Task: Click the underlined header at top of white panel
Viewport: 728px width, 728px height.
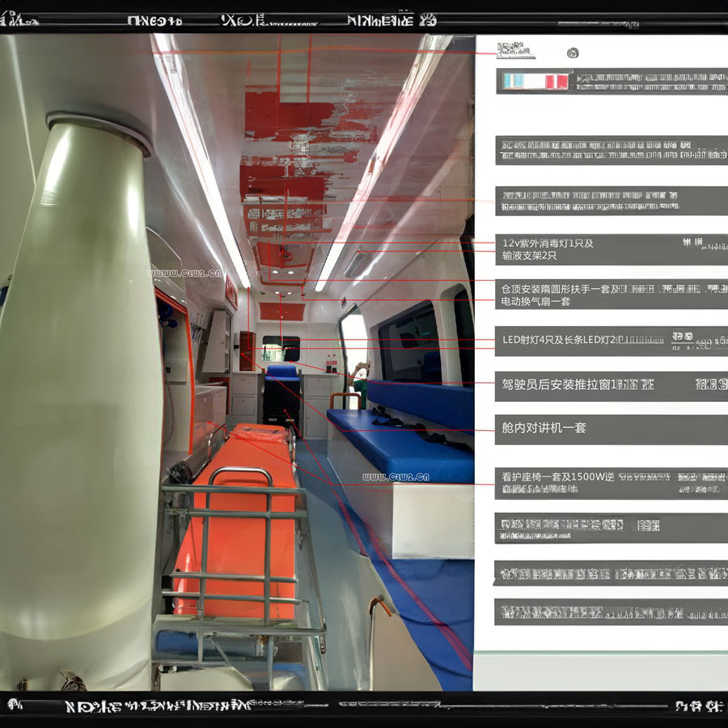Action: tap(516, 52)
